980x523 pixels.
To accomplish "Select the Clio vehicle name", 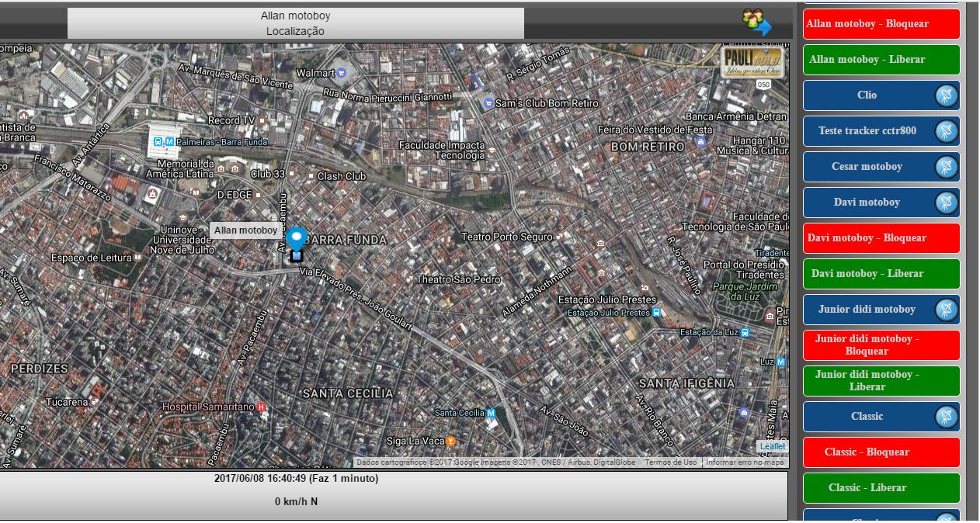I will pyautogui.click(x=867, y=95).
